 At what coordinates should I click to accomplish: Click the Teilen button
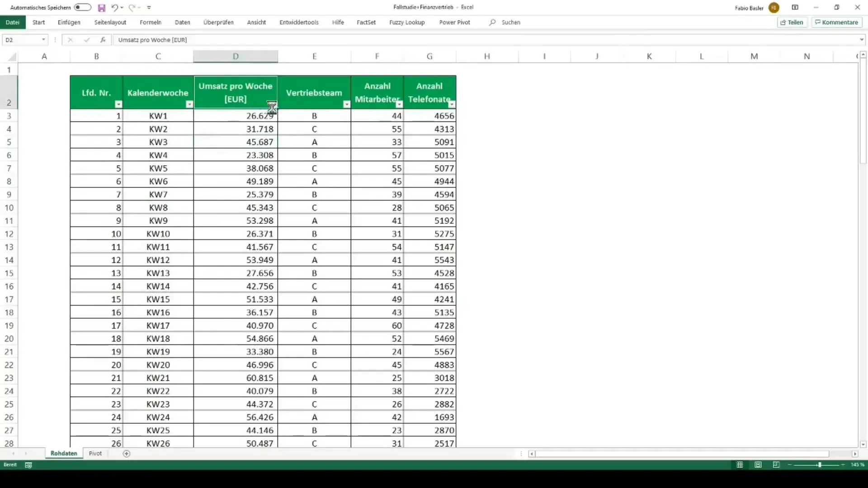792,22
